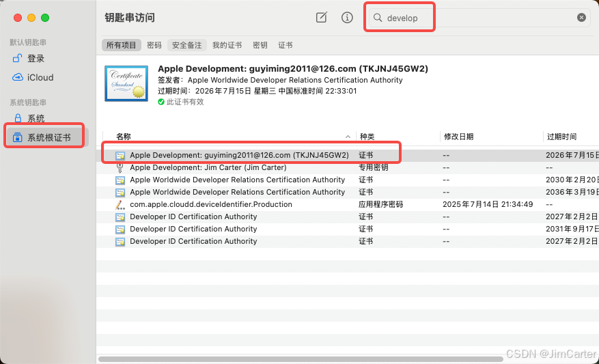Screen dimensions: 599x364
Task: Click the info button in toolbar
Action: (x=347, y=17)
